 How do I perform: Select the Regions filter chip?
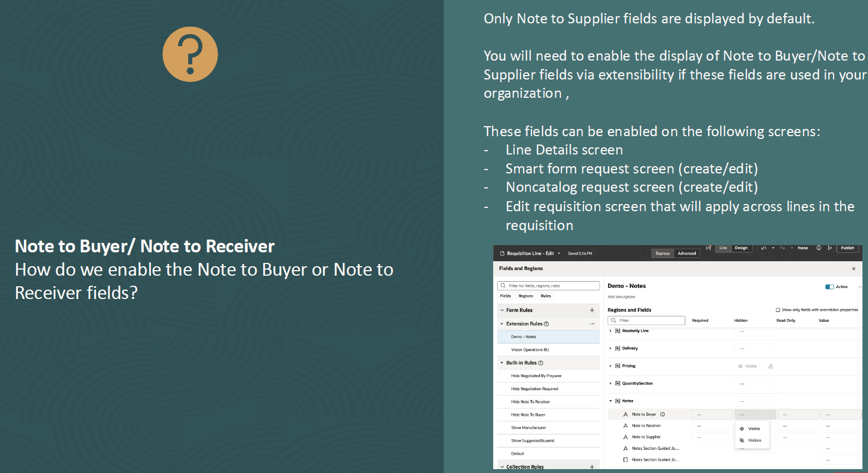coord(525,296)
